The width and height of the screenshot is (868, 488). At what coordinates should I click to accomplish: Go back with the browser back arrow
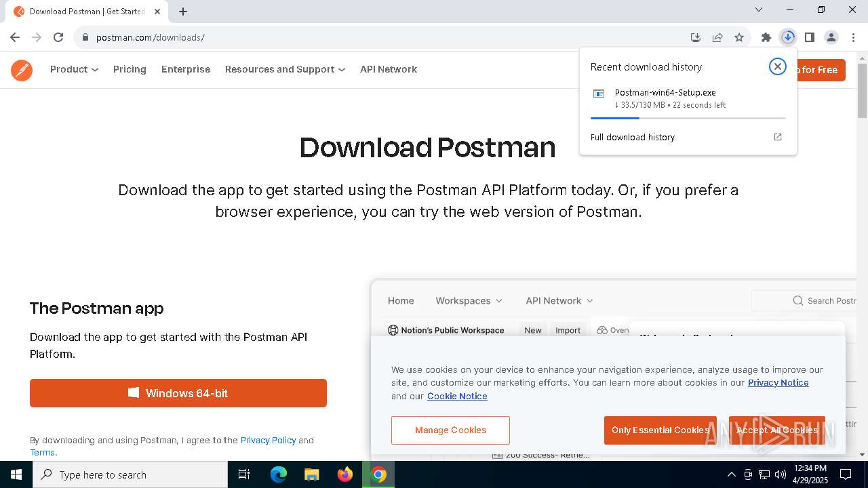[x=15, y=37]
